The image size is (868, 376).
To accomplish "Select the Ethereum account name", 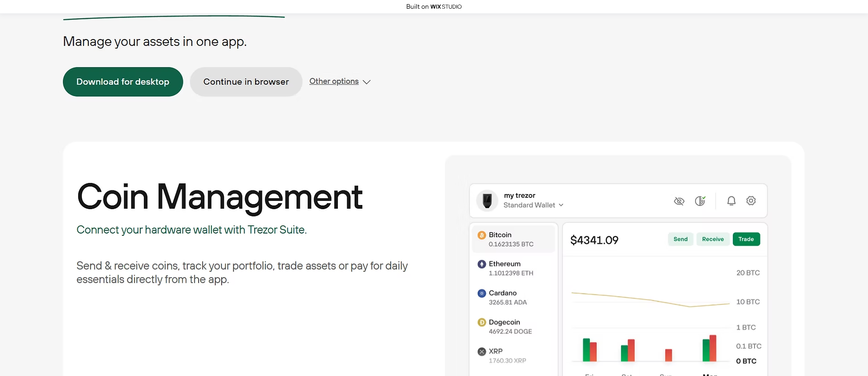I will 505,264.
